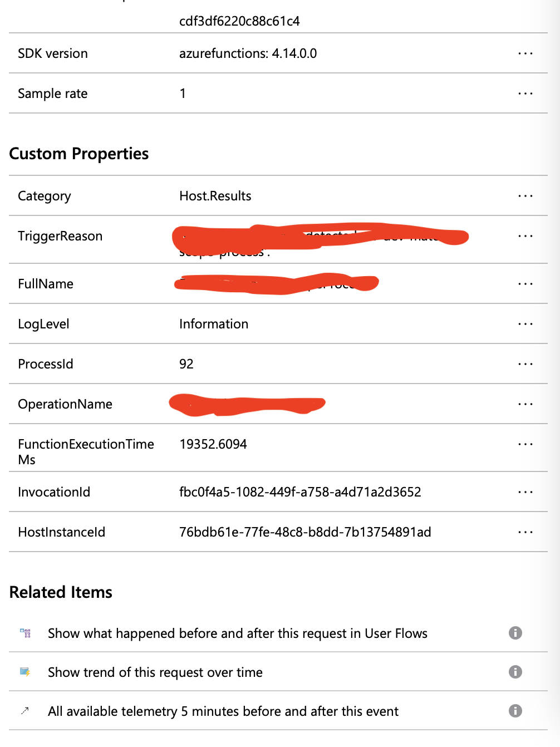Open the ellipsis menu for FunctionExecutionTimeMs
The height and width of the screenshot is (747, 560).
pos(525,444)
